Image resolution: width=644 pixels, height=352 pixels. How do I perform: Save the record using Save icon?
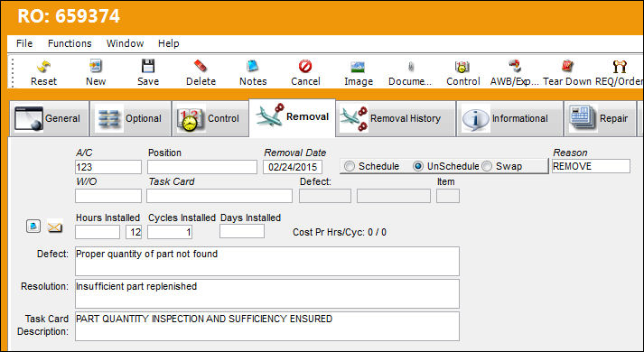pos(148,66)
